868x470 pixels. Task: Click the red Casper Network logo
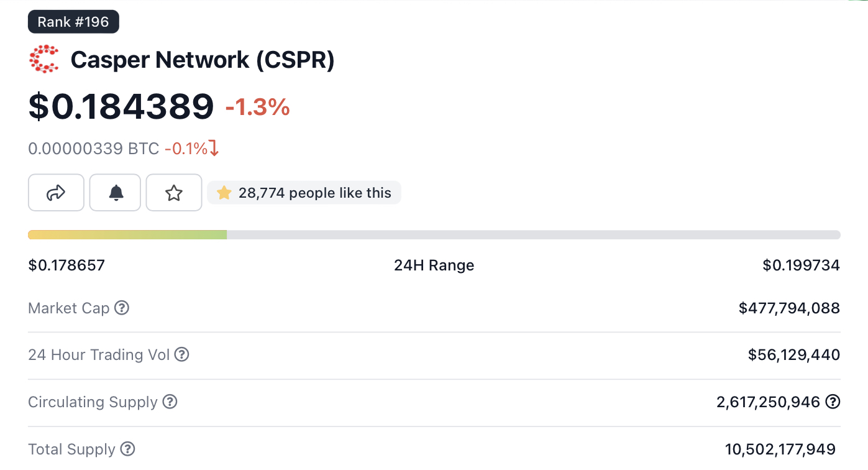[44, 60]
